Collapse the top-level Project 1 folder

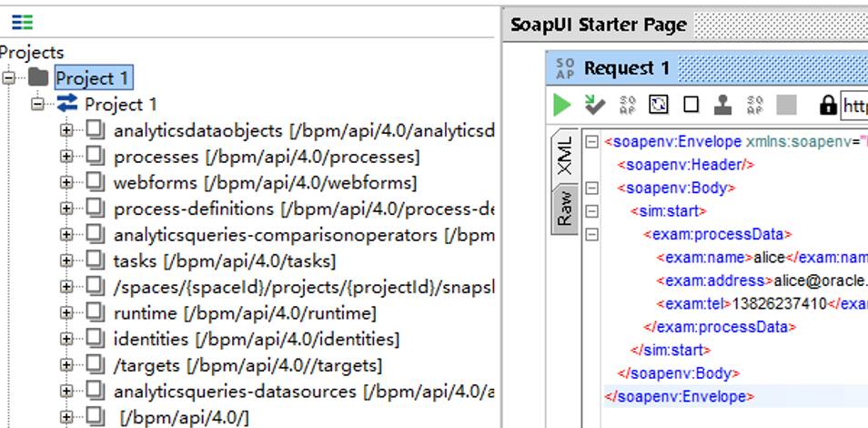[10, 78]
